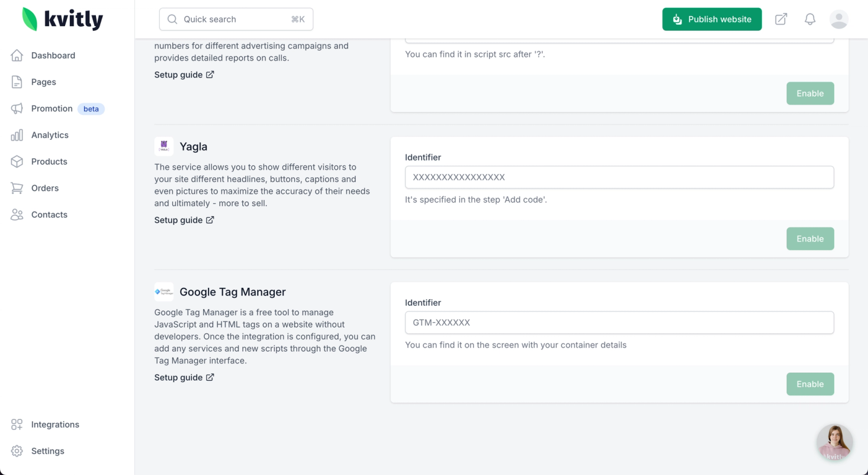
Task: Click the Yagla service logo
Action: (164, 146)
